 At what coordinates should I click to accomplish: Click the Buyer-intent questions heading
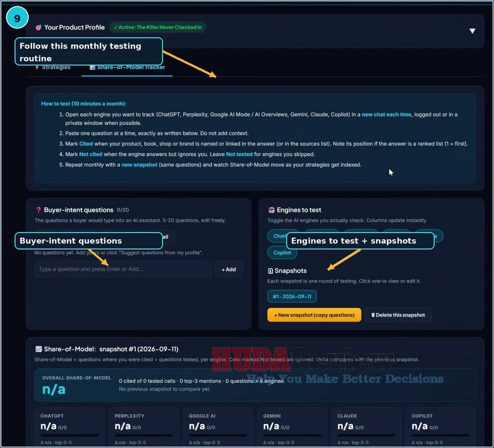79,210
